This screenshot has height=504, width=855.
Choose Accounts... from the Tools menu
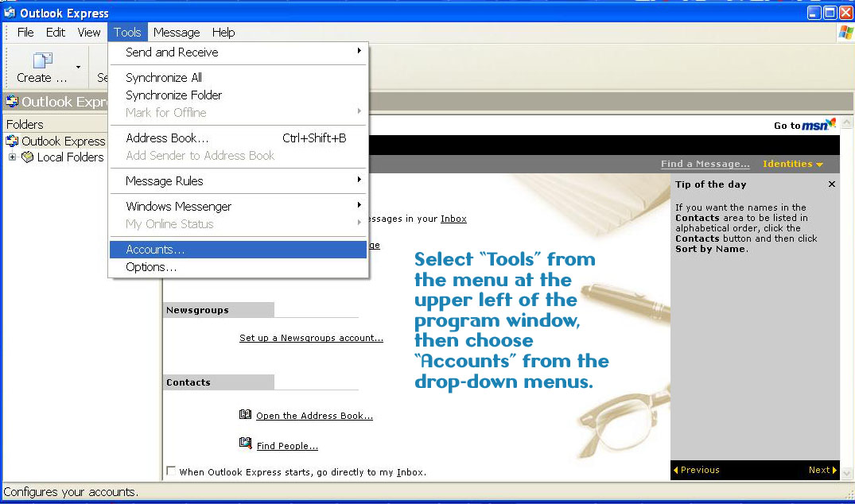click(156, 250)
